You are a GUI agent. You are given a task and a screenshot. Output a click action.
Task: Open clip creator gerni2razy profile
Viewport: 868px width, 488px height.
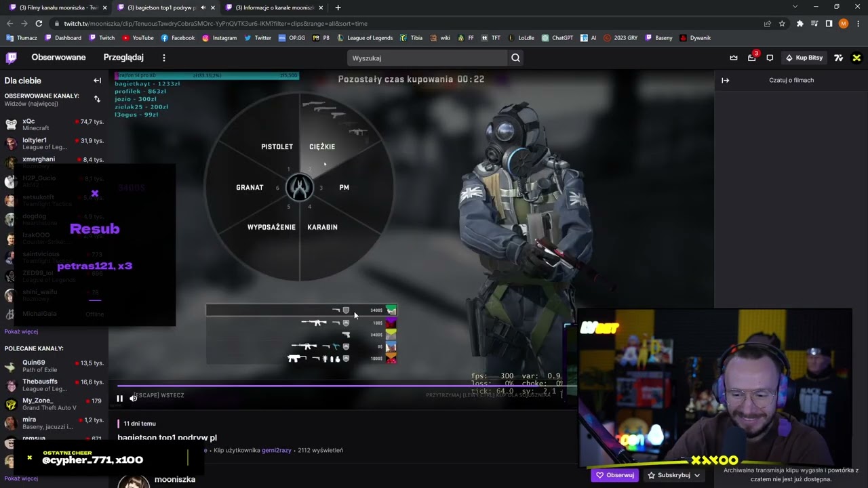[x=277, y=450]
